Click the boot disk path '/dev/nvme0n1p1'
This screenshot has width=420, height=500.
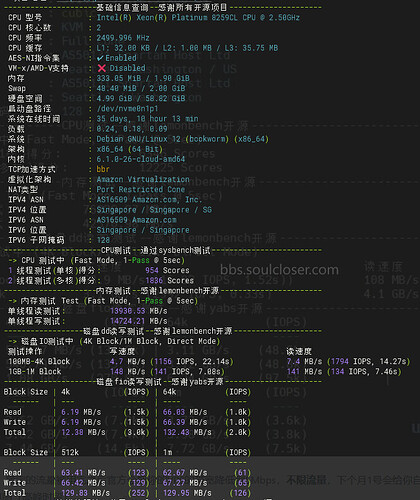pos(127,109)
